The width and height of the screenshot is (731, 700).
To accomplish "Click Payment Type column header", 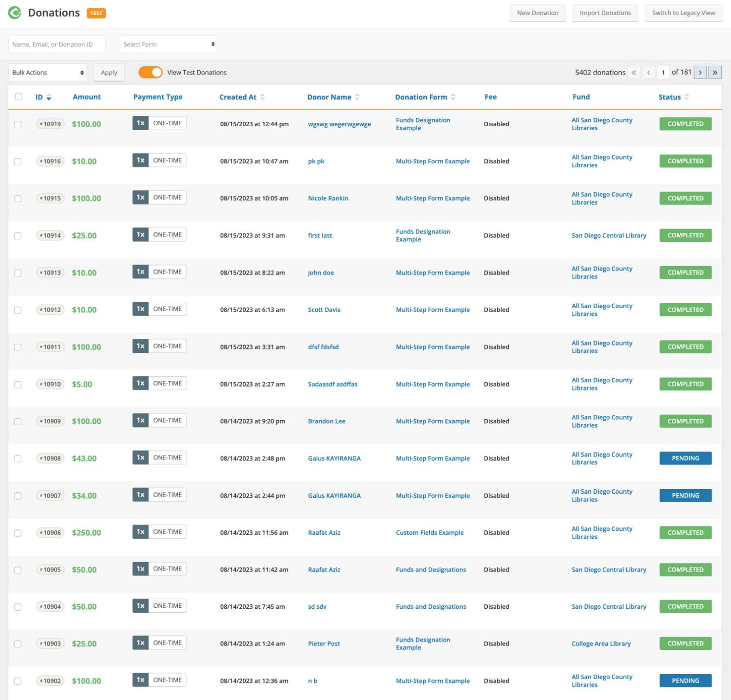I will coord(158,97).
